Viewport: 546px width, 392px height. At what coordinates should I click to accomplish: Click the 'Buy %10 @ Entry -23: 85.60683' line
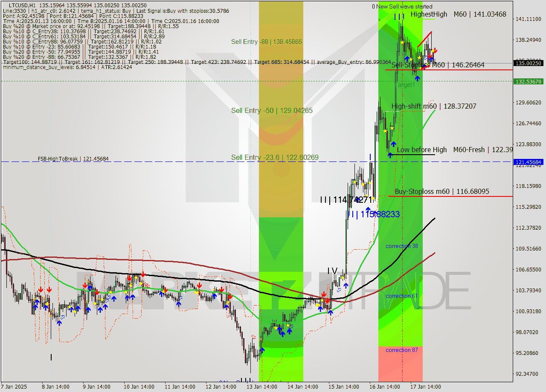(x=81, y=46)
